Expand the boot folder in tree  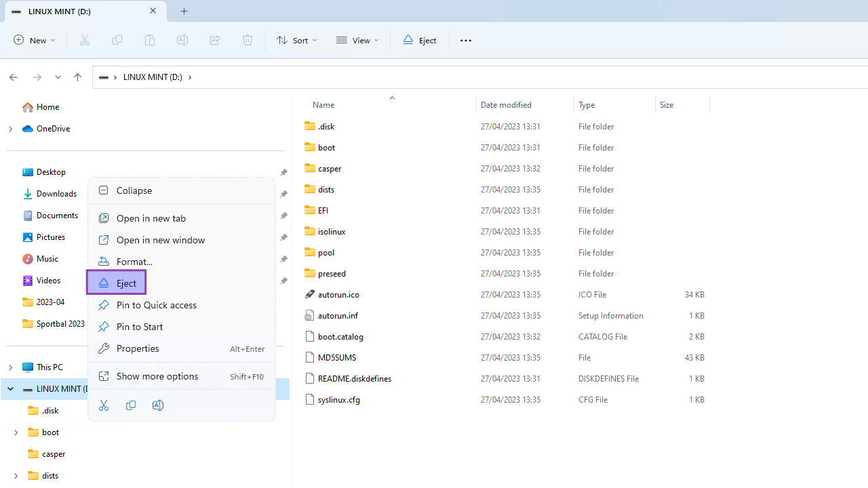[x=16, y=432]
